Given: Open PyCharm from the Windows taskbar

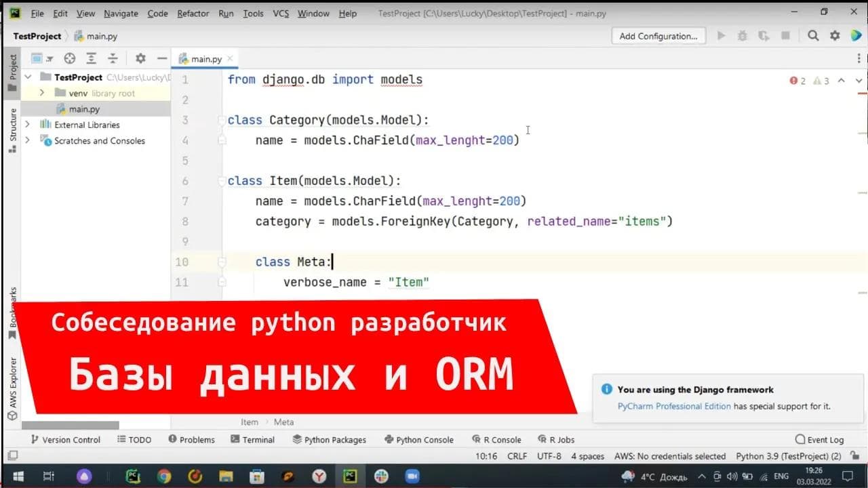Looking at the screenshot, I should [350, 476].
